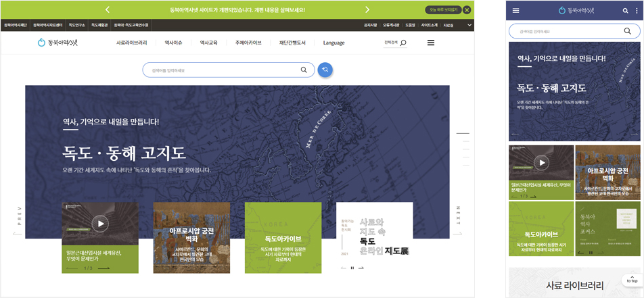Previous slide arrow on mobile hero banner

(514, 134)
